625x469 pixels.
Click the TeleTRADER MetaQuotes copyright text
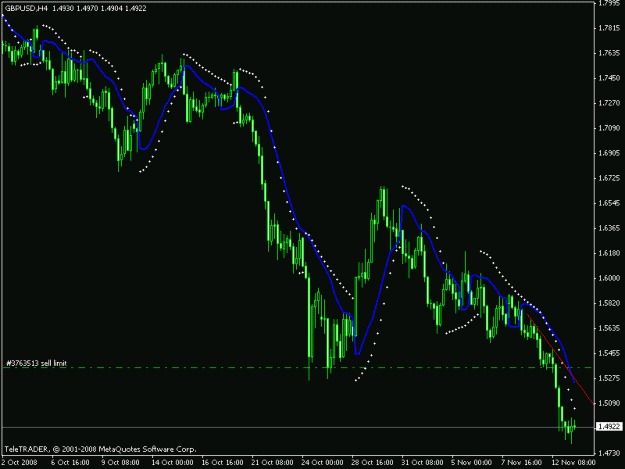[x=100, y=449]
